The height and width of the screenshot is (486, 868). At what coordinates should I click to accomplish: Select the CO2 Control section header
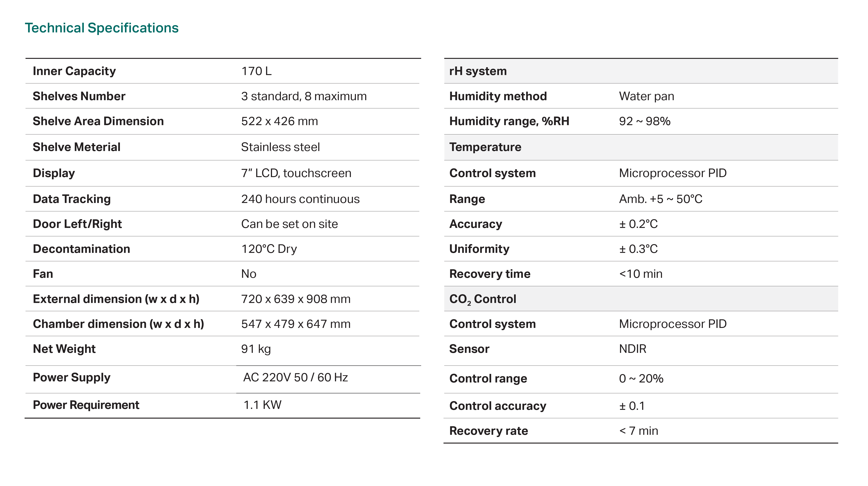point(483,299)
